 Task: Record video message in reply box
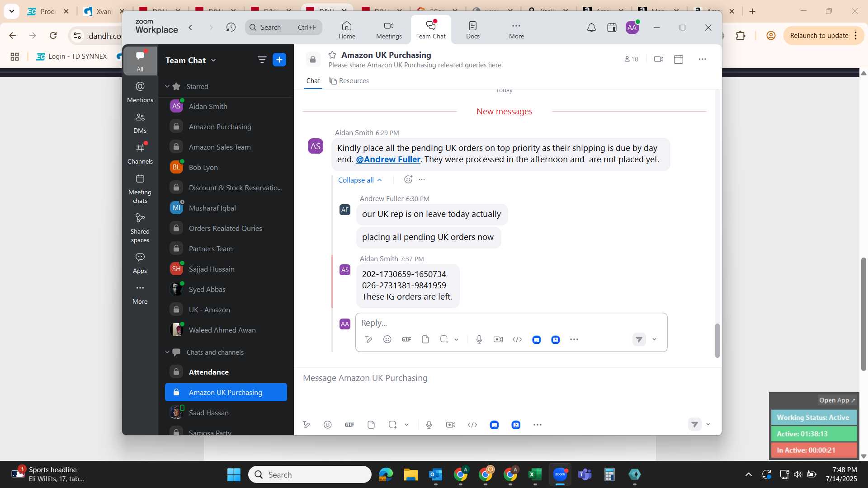498,339
